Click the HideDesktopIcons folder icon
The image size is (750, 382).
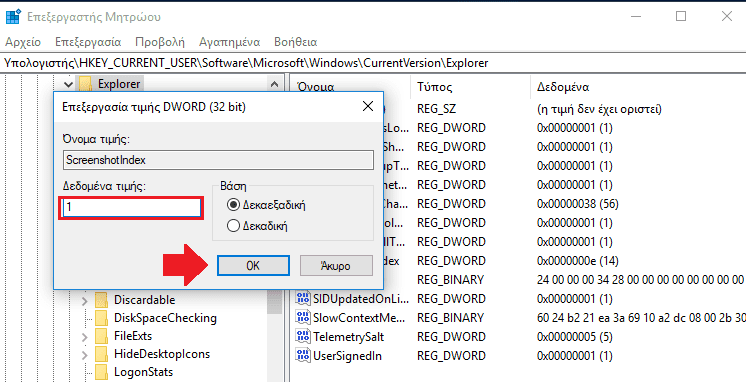coord(101,354)
